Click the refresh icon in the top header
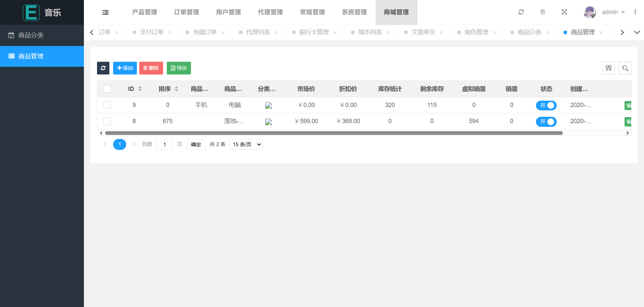The width and height of the screenshot is (644, 307). (x=521, y=12)
